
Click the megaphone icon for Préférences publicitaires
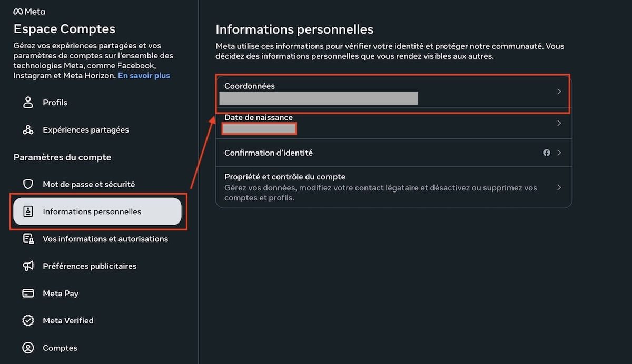pos(28,266)
